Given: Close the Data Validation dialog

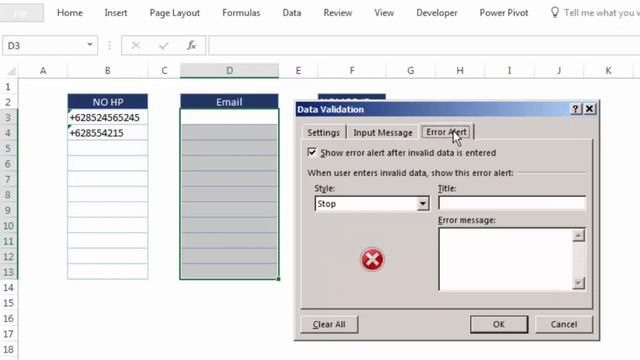Looking at the screenshot, I should [589, 109].
